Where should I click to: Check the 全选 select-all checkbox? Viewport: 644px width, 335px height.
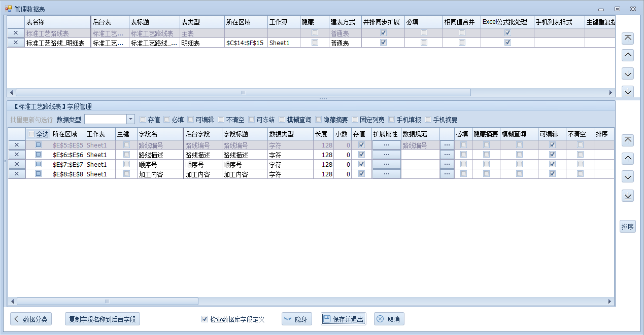[31, 134]
